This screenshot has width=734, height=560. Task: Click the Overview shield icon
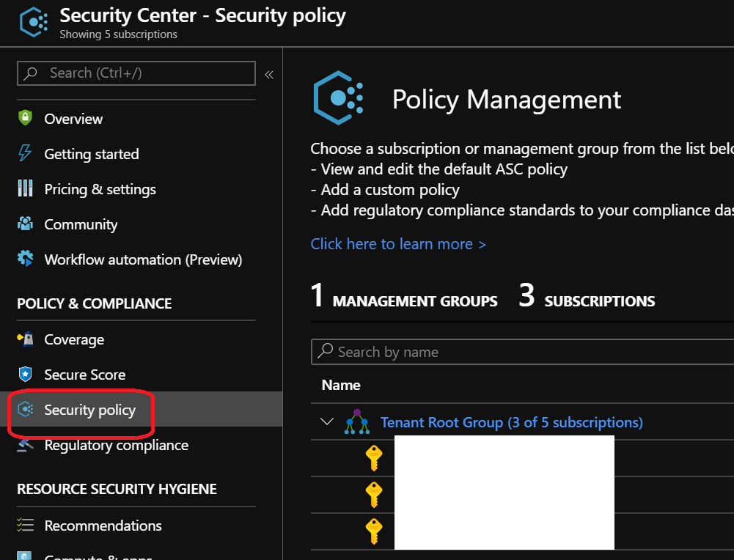pos(26,118)
